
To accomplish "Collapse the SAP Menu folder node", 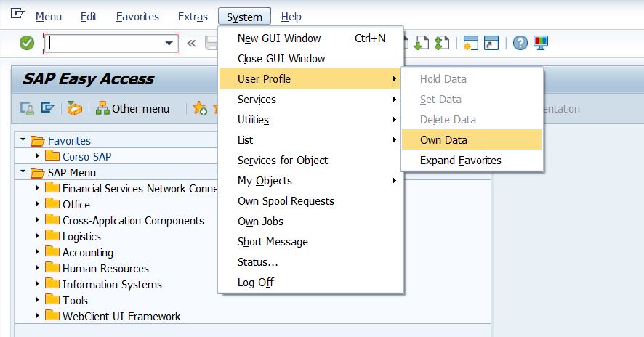I will (23, 172).
